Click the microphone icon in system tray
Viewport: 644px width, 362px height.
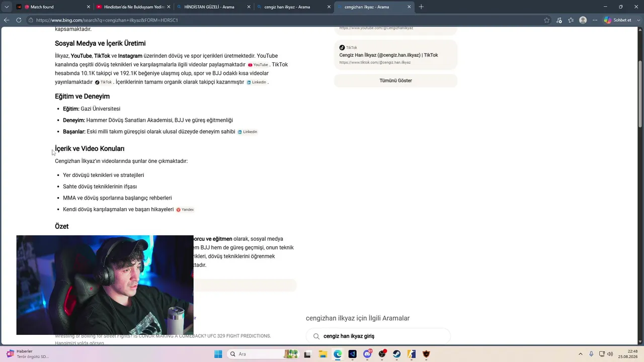click(x=591, y=354)
